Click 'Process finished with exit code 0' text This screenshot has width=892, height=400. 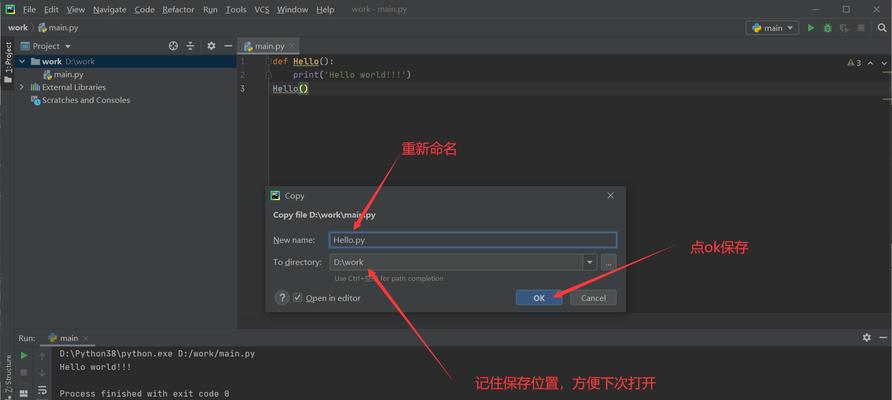144,393
